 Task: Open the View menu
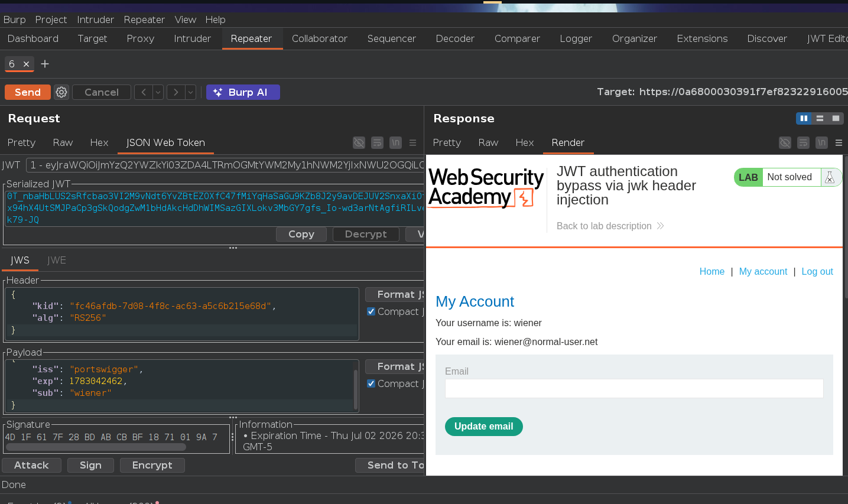tap(185, 19)
